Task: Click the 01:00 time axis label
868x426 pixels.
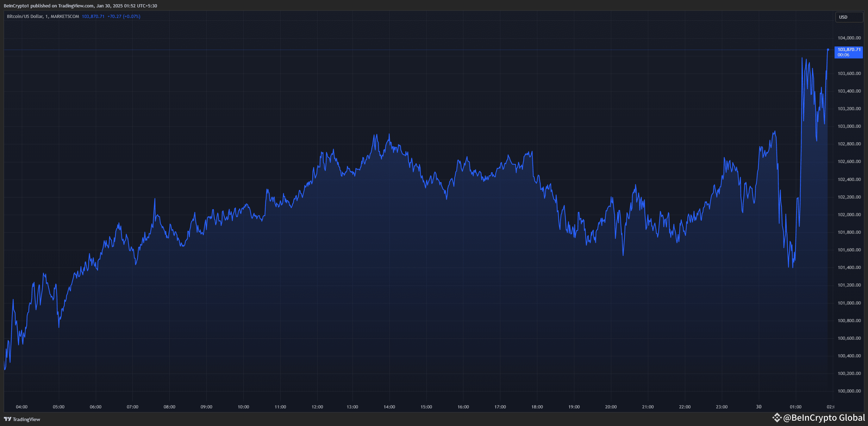Action: pos(795,407)
